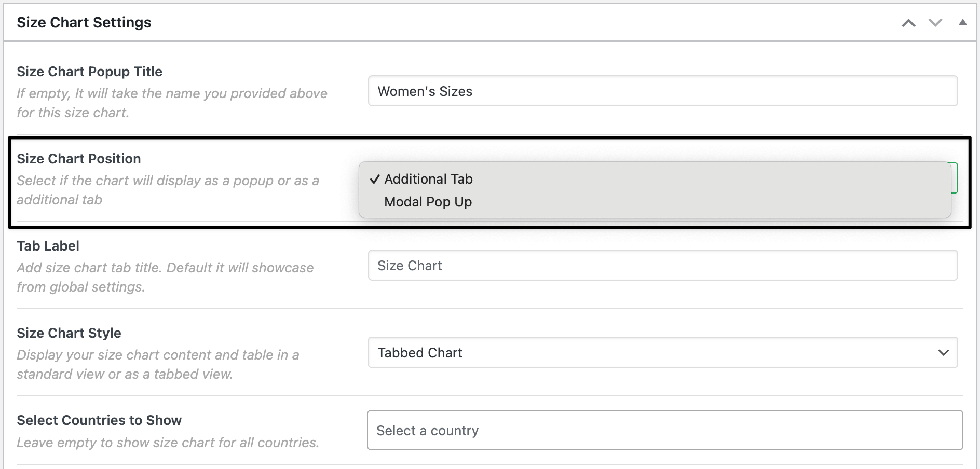Click the move panel down arrow
Screen dimensions: 980x469
pyautogui.click(x=935, y=23)
